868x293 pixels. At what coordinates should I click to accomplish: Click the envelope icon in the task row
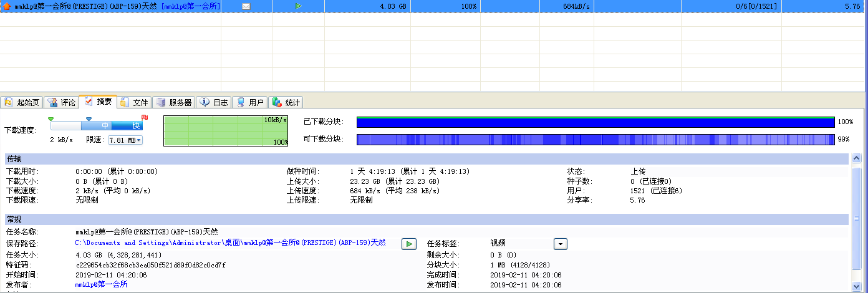click(246, 6)
